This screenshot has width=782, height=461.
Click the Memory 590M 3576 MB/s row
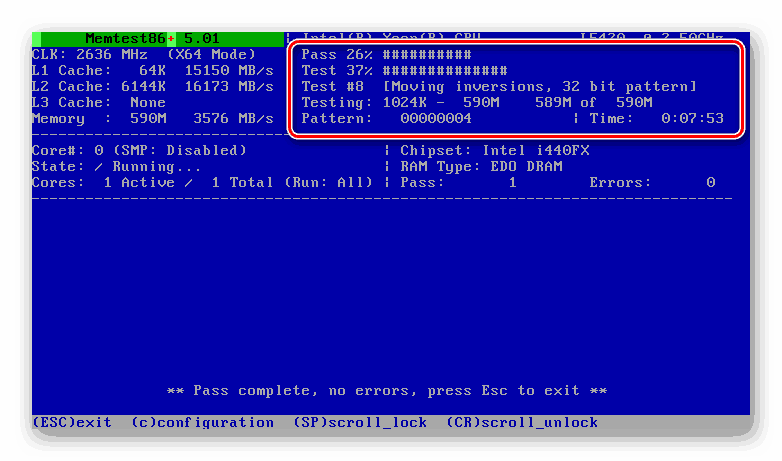click(x=153, y=119)
